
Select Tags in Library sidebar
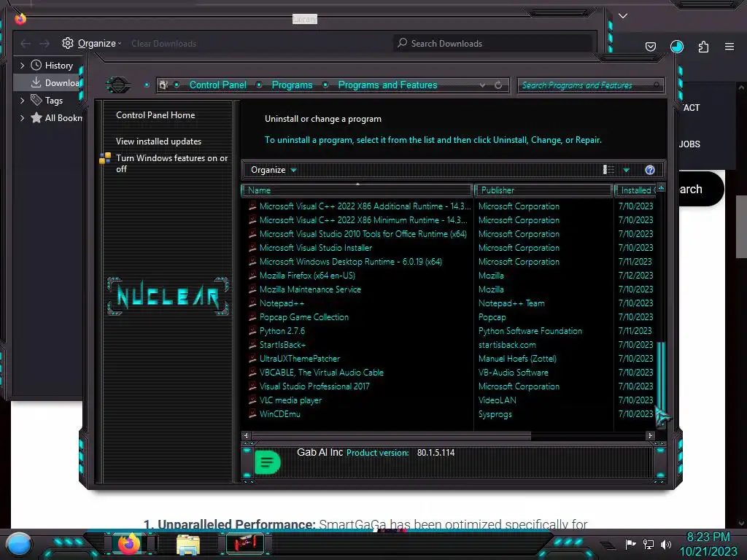click(47, 101)
